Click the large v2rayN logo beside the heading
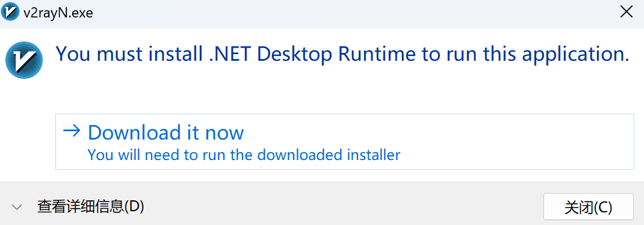644x225 pixels. [24, 60]
